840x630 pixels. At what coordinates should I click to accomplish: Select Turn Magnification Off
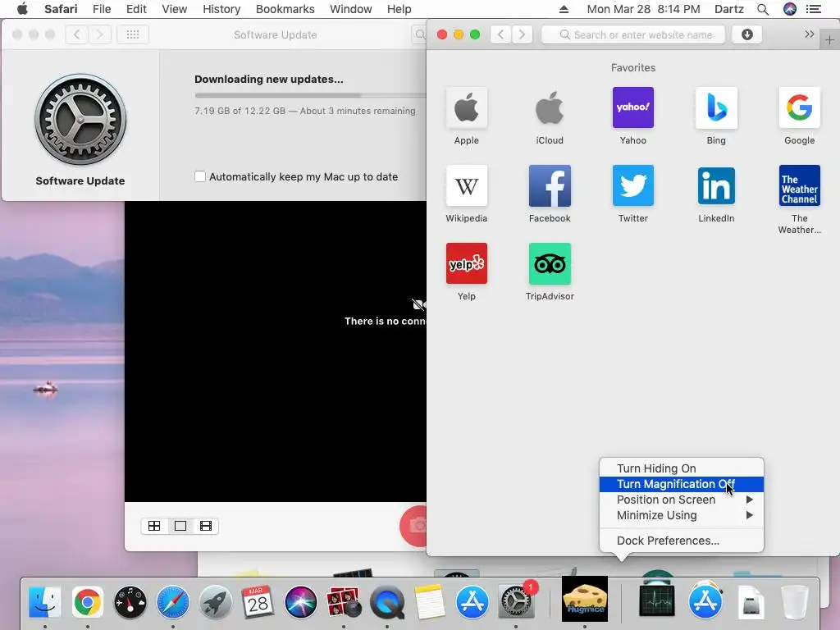pos(682,484)
